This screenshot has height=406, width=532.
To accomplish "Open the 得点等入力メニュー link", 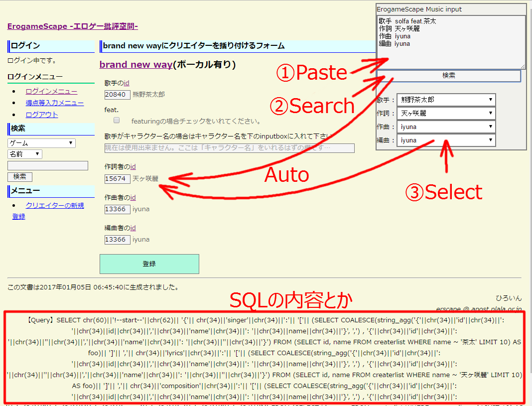I will [x=54, y=103].
